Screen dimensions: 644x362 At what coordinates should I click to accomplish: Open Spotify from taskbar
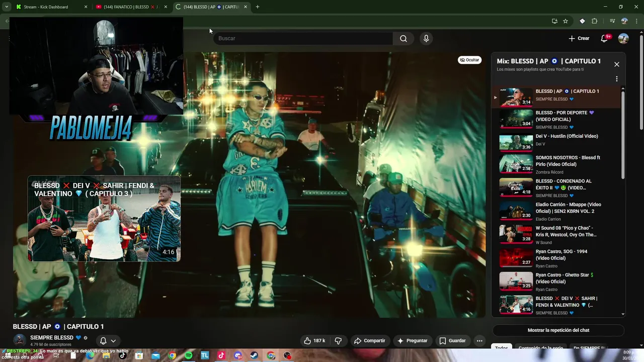189,355
